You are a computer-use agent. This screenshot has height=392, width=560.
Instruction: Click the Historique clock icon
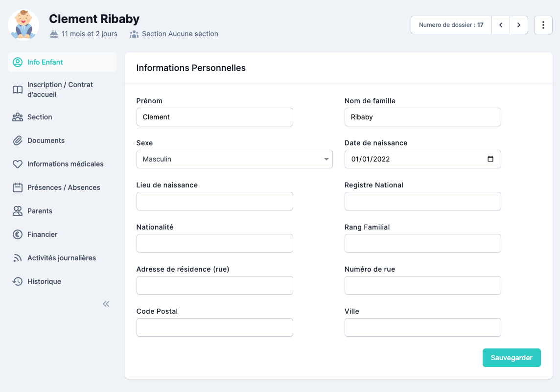pos(18,281)
